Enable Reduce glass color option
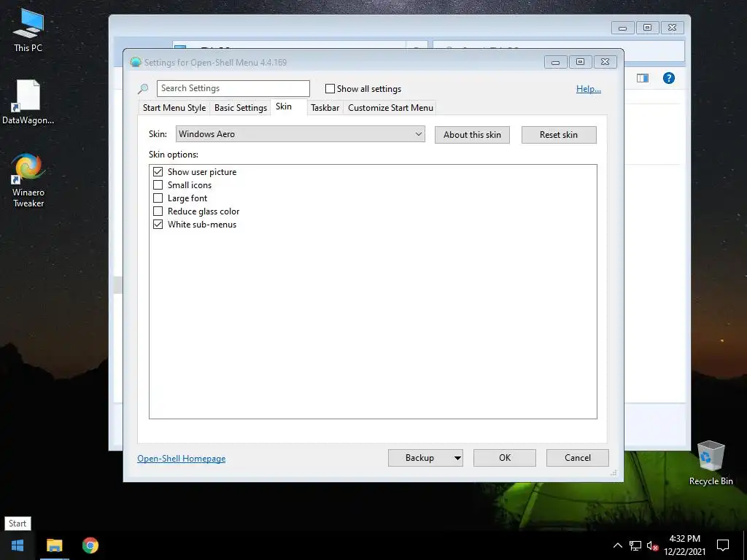 (x=158, y=211)
